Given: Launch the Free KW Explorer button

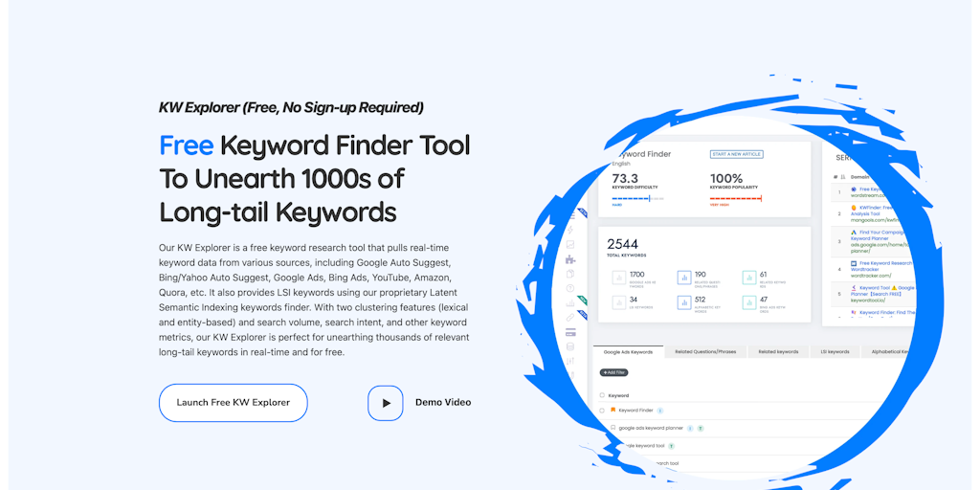Looking at the screenshot, I should pyautogui.click(x=234, y=403).
